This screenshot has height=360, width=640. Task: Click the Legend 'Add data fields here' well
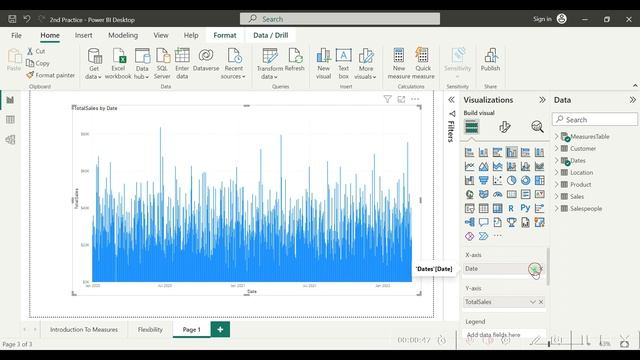(x=504, y=334)
